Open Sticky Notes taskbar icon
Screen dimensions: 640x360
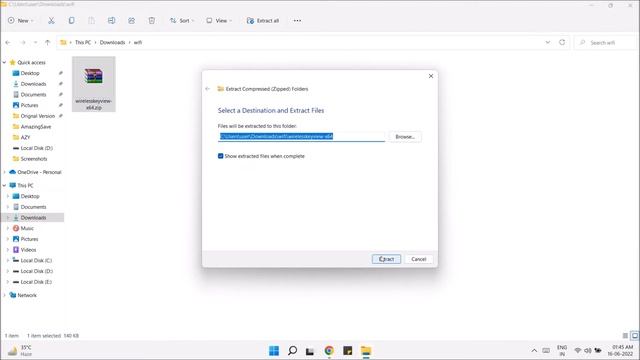[347, 350]
